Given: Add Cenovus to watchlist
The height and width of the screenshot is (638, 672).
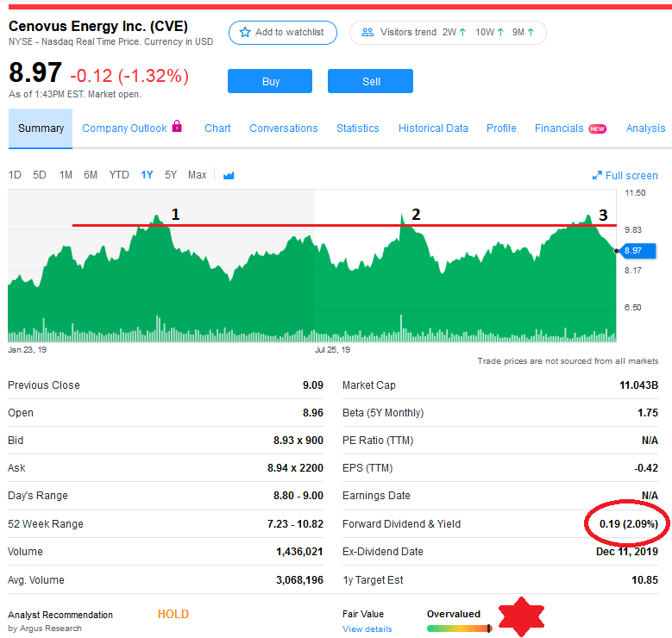Looking at the screenshot, I should (283, 33).
